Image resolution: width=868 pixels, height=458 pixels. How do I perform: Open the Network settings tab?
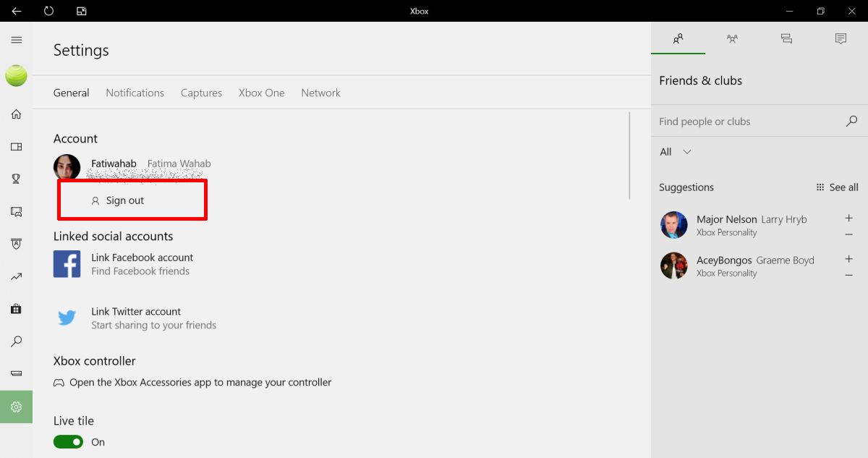pyautogui.click(x=320, y=93)
